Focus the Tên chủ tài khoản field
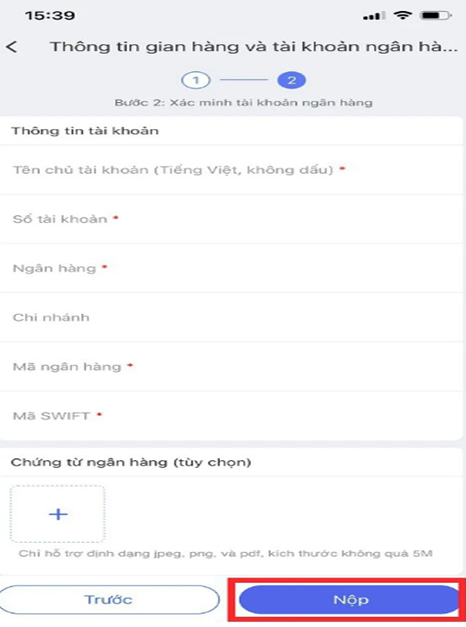Viewport: 466px width, 627px height. pyautogui.click(x=232, y=170)
